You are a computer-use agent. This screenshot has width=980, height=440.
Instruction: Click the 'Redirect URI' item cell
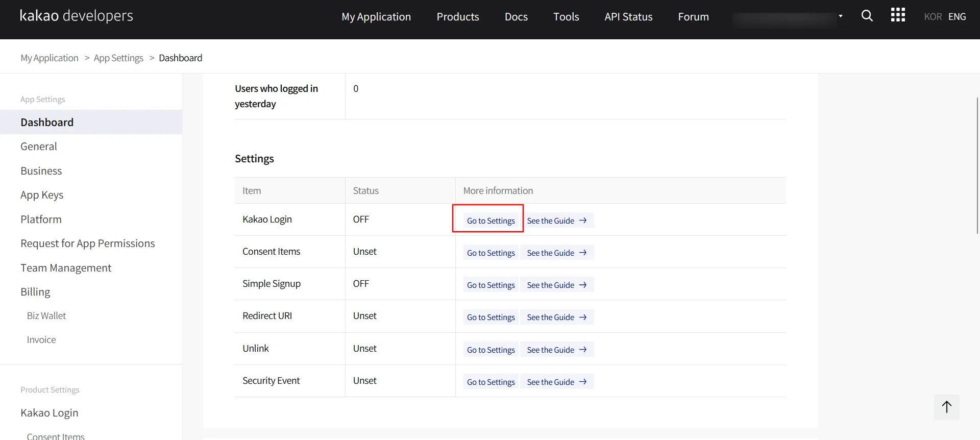coord(290,316)
